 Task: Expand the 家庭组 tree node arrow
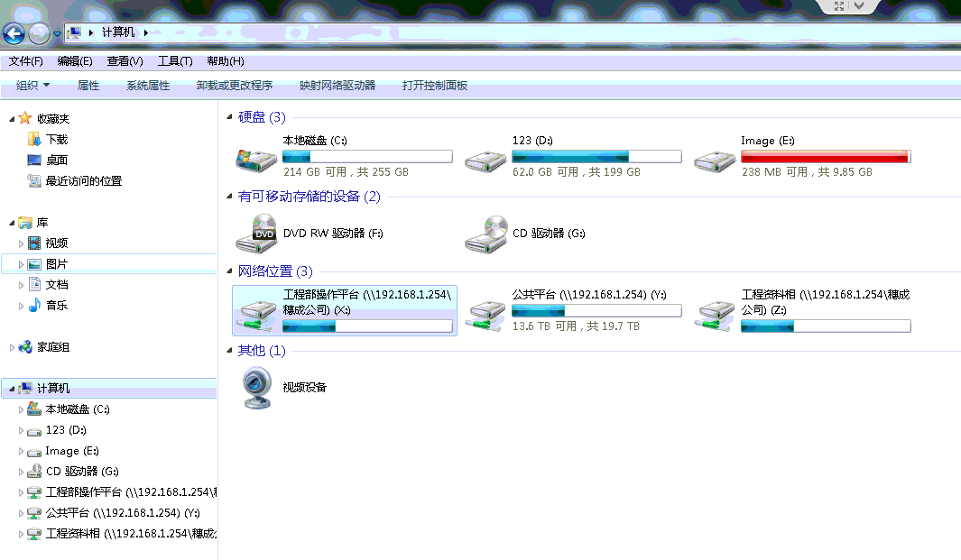(x=12, y=347)
